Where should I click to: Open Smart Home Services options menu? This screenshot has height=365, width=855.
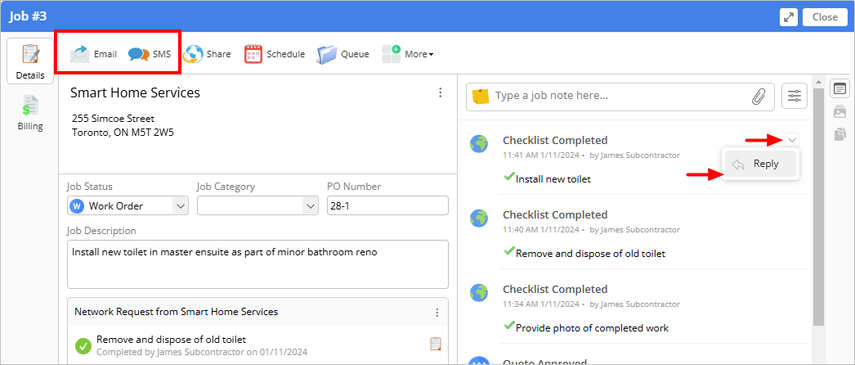coord(441,93)
